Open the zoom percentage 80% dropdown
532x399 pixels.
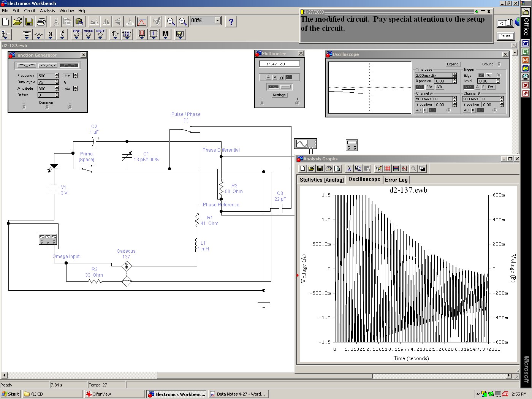(218, 21)
